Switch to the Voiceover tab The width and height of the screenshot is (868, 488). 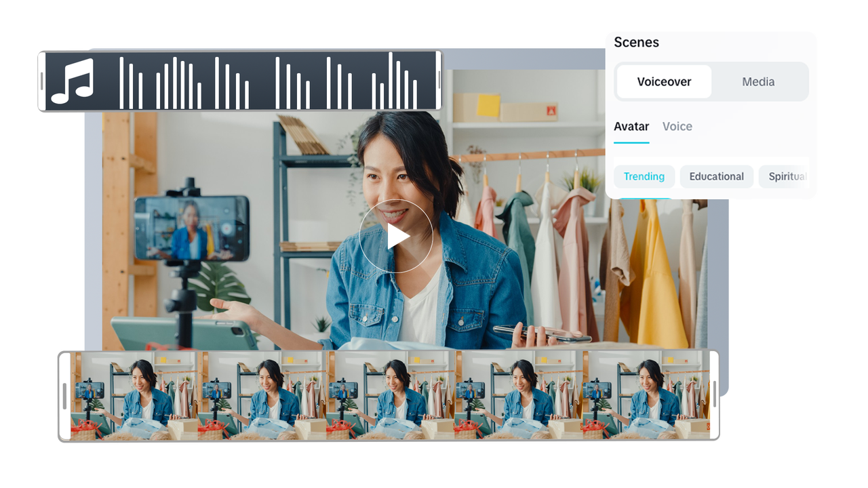point(663,81)
